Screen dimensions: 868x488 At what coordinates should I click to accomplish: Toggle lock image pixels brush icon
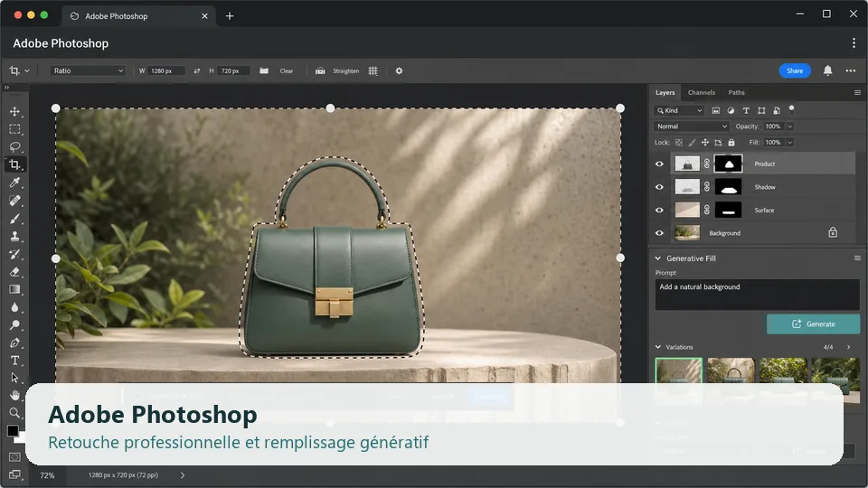(692, 142)
